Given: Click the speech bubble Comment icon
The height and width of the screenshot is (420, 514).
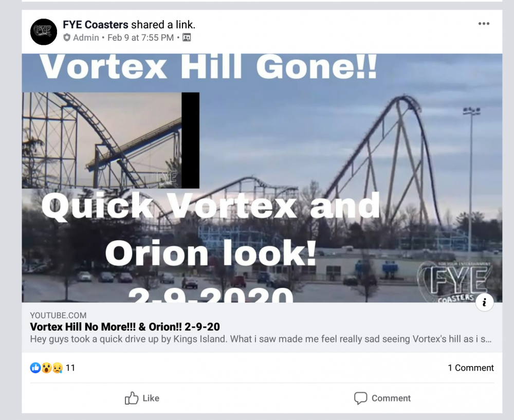Looking at the screenshot, I should coord(361,398).
